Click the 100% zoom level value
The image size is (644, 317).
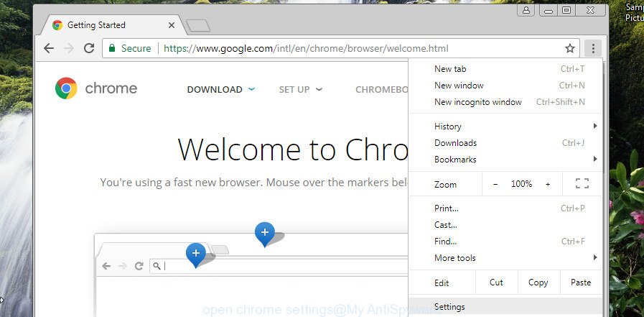[522, 184]
